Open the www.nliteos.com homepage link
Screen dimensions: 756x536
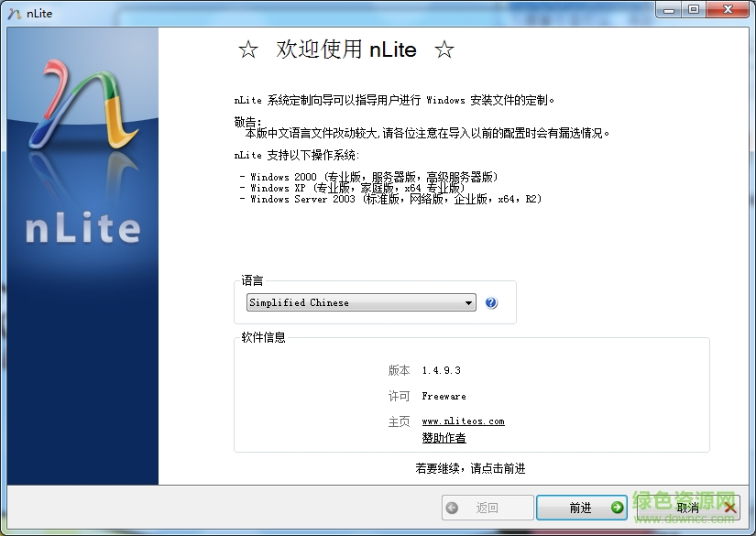click(x=463, y=421)
